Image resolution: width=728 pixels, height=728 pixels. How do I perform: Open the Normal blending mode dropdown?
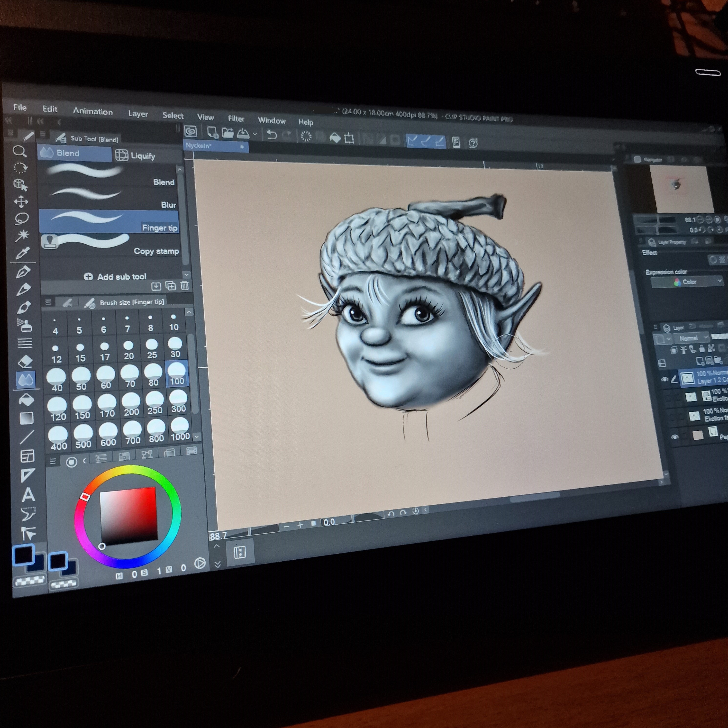(692, 338)
